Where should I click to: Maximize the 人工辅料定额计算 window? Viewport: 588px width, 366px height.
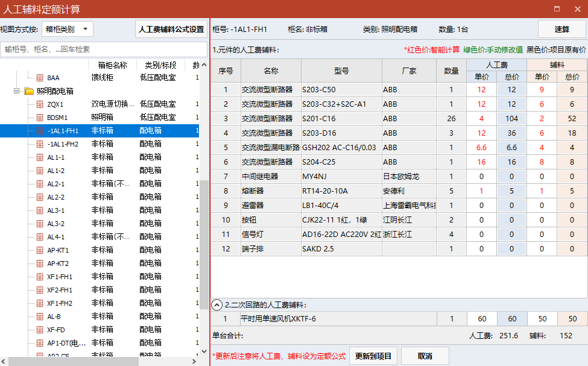click(557, 8)
